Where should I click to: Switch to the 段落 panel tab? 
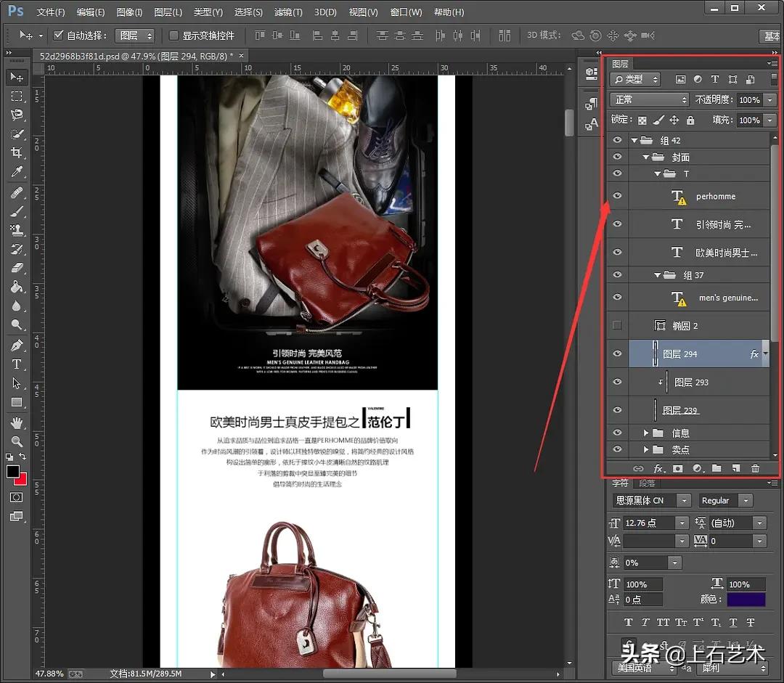[x=647, y=483]
